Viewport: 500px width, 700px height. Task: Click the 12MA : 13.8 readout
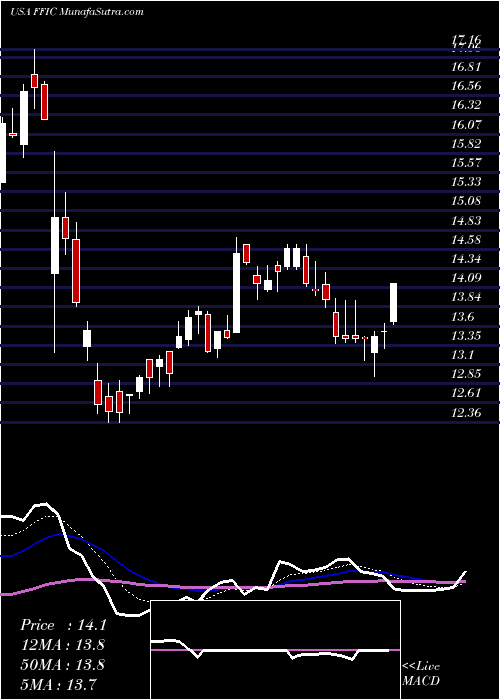click(63, 645)
